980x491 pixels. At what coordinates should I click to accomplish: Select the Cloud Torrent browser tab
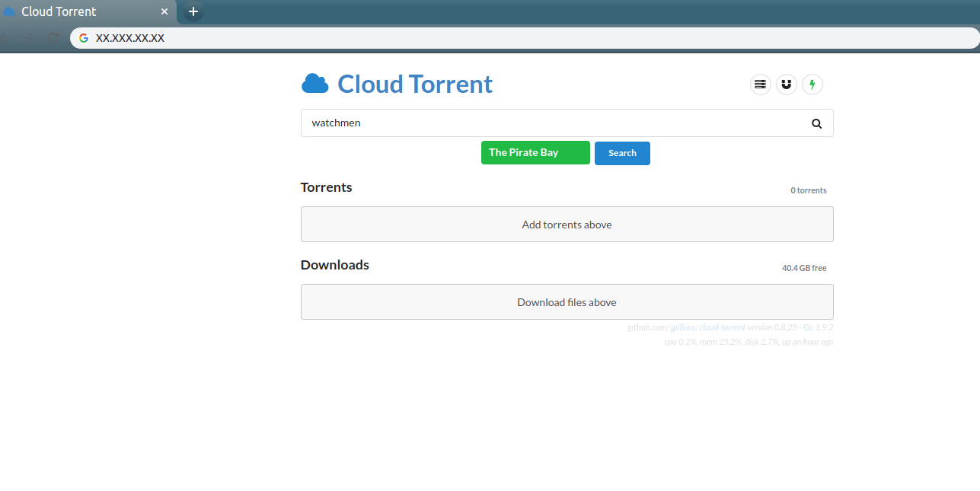88,11
